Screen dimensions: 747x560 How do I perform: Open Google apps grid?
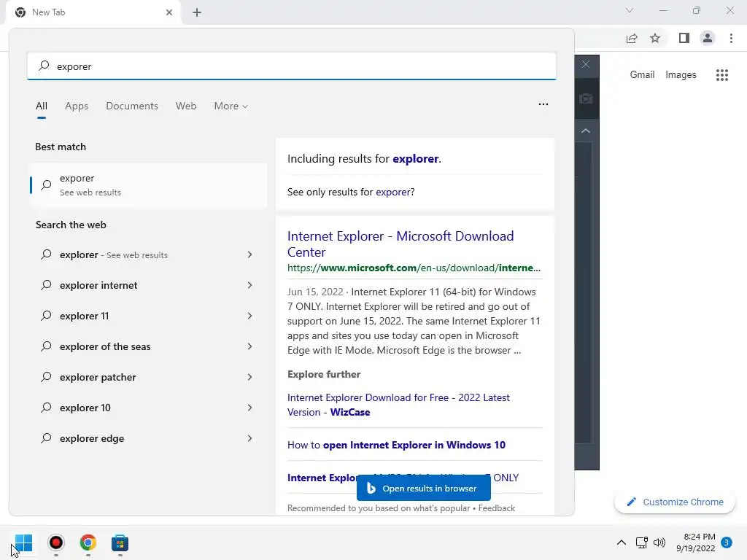721,75
